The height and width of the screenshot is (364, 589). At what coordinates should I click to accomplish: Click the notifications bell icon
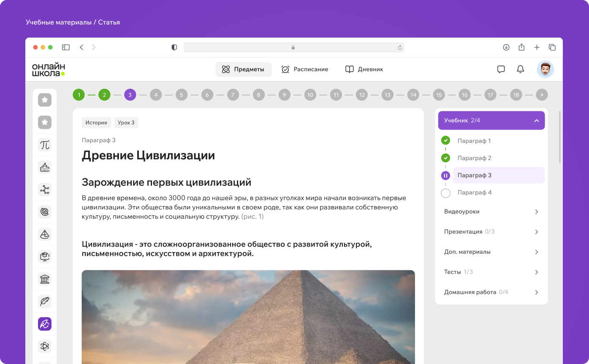(520, 69)
